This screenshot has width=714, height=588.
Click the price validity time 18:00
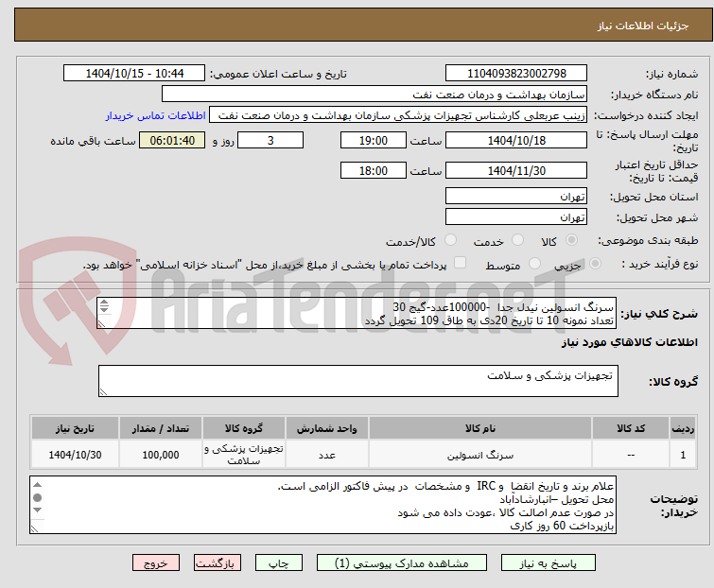374,171
